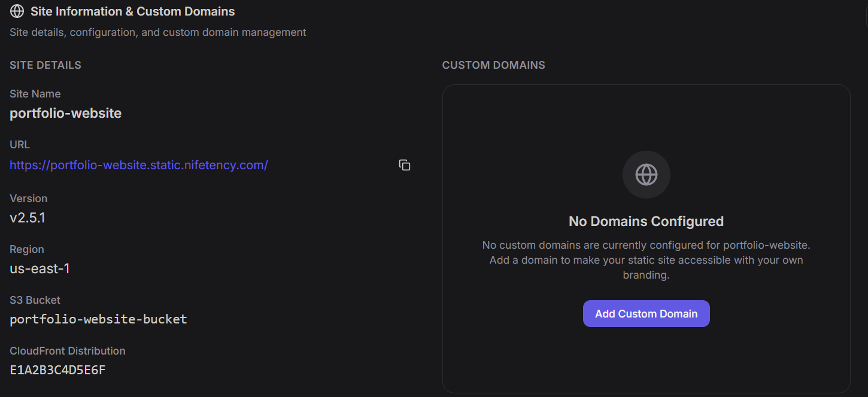Select the region value us-east-1
The image size is (868, 397).
40,268
